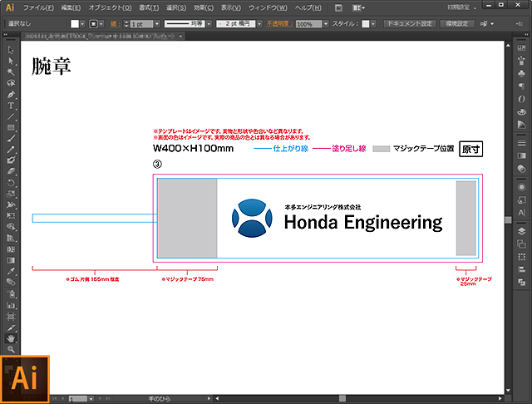Viewport: 532px width, 404px height.
Task: Open the Character panel icon
Action: tap(521, 213)
